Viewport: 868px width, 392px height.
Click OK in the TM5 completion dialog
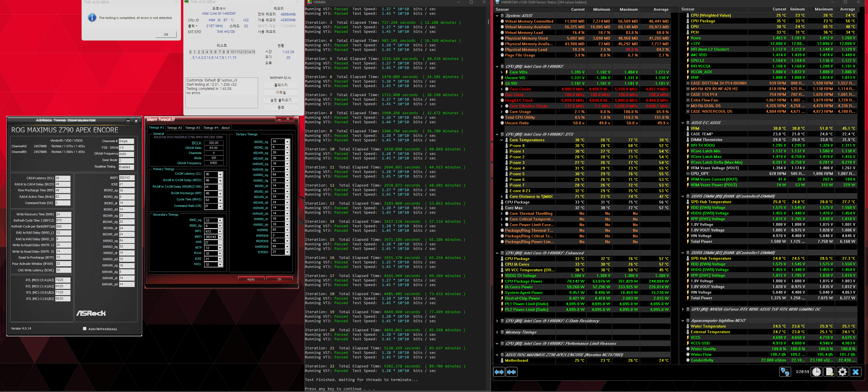pos(166,34)
